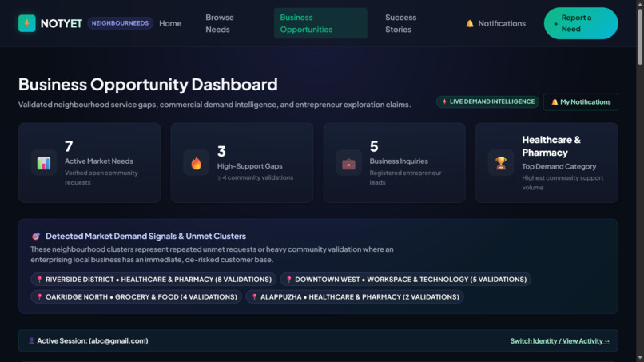Image resolution: width=644 pixels, height=362 pixels.
Task: Click the lightning icon in Live Demand badge
Action: tap(444, 101)
